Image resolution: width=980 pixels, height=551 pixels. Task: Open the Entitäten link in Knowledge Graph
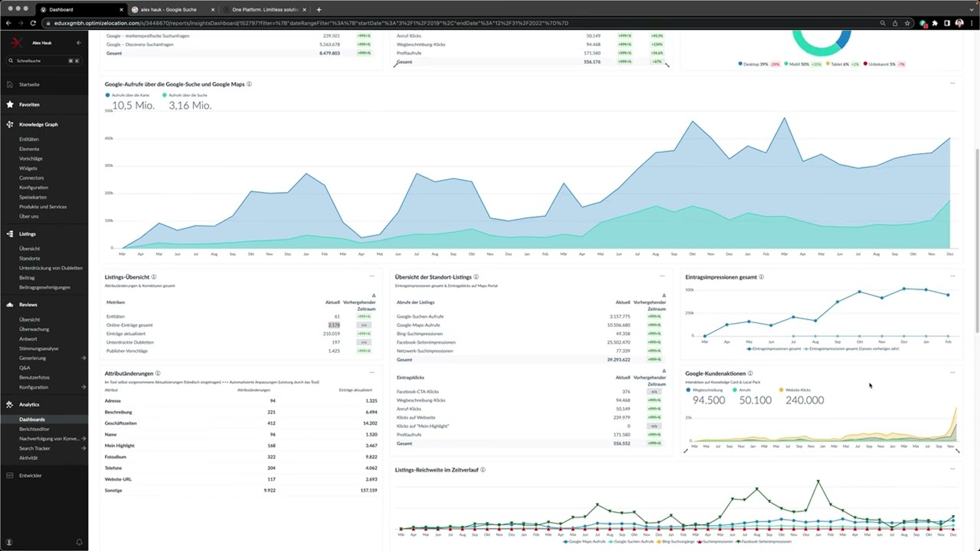point(29,139)
